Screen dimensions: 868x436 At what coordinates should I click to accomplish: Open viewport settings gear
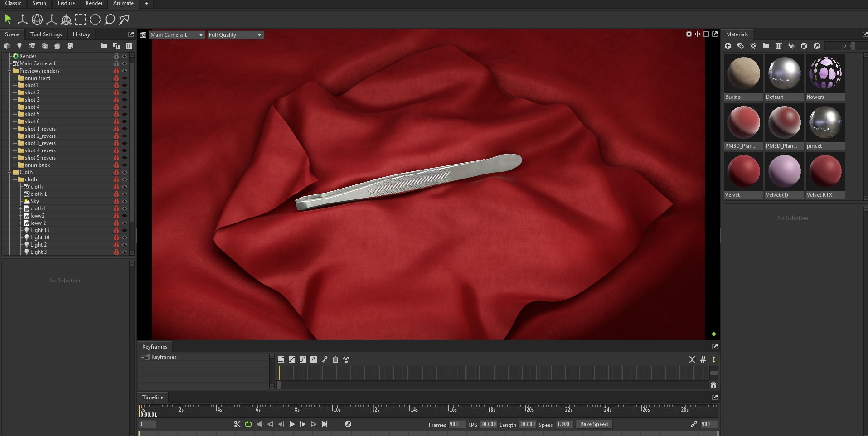689,34
